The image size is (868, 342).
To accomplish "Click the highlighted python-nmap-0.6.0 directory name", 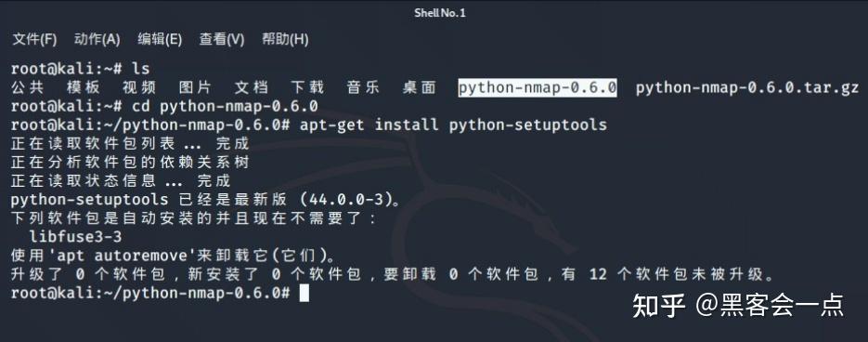I will click(x=538, y=87).
